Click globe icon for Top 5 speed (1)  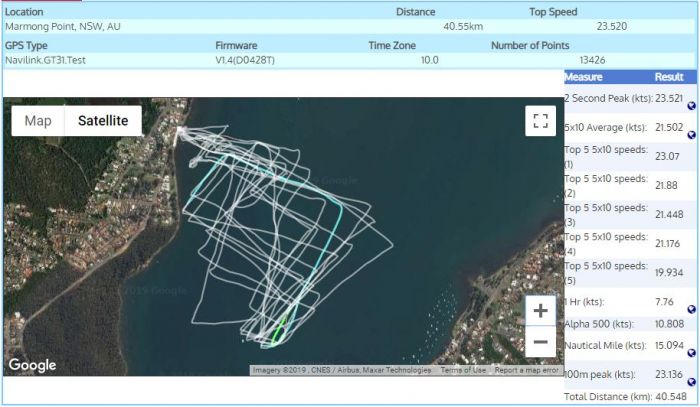[x=691, y=163]
